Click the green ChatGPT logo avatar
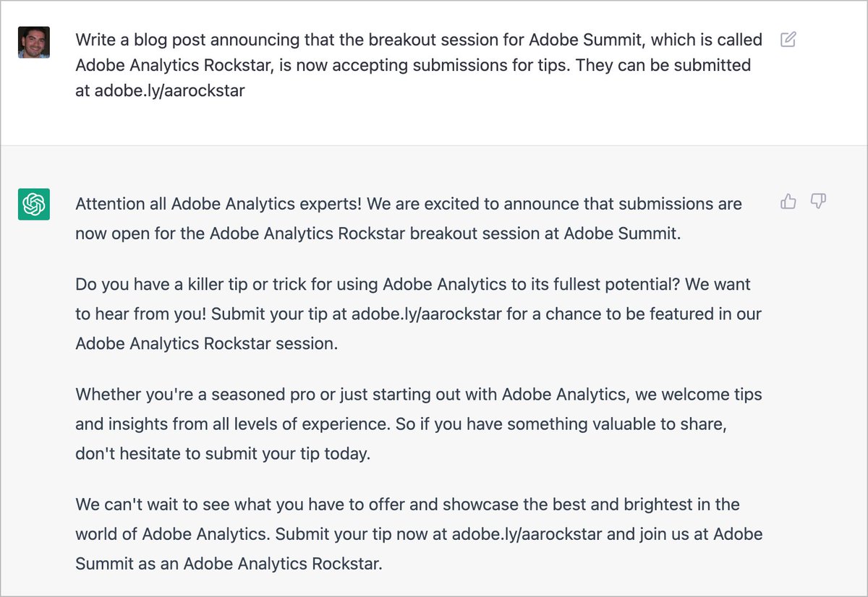 coord(33,204)
